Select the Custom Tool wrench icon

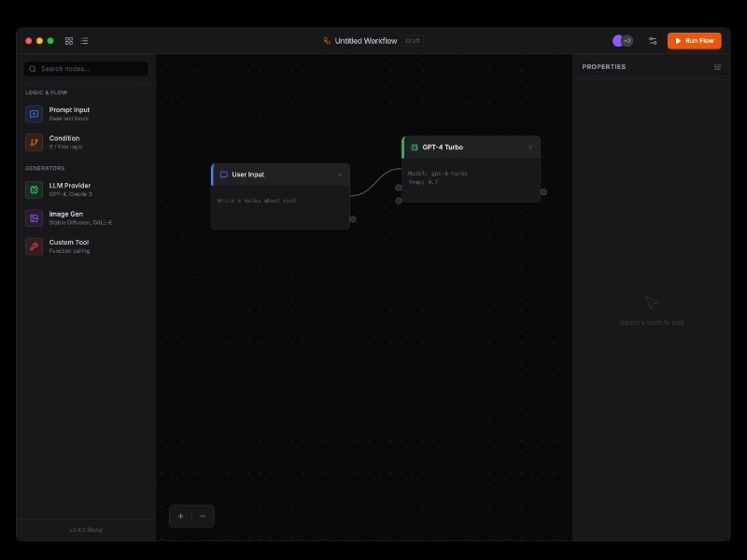(34, 246)
